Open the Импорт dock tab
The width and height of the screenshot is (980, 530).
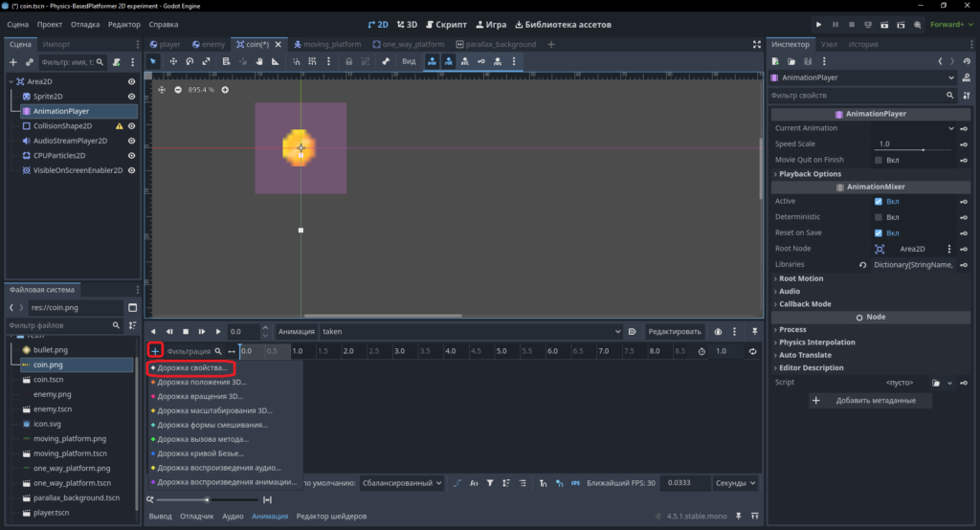pyautogui.click(x=56, y=44)
